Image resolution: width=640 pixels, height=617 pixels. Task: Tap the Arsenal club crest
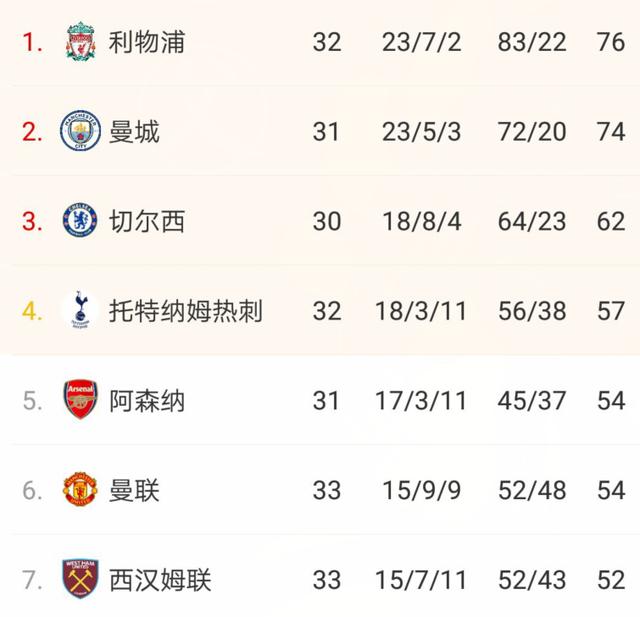[x=80, y=400]
